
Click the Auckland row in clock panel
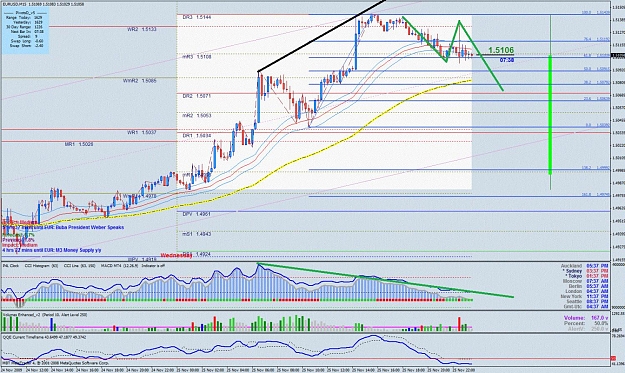584,266
